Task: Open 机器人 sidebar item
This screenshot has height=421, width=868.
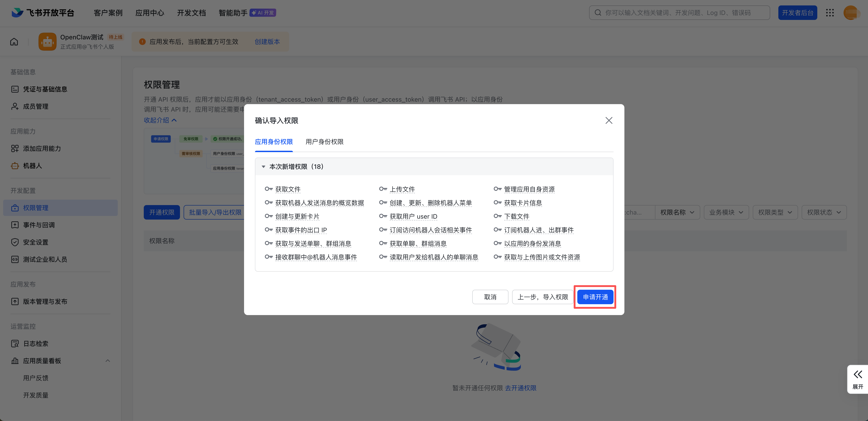Action: point(32,166)
